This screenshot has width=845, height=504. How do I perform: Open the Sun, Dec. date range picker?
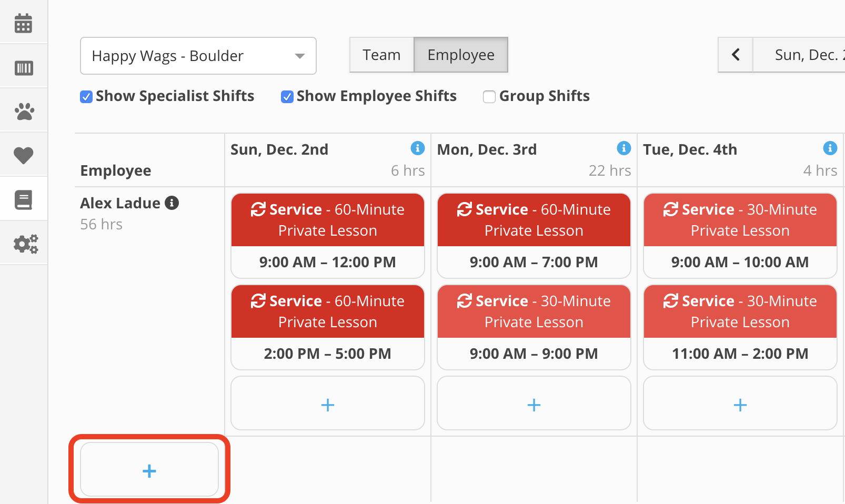(x=799, y=55)
